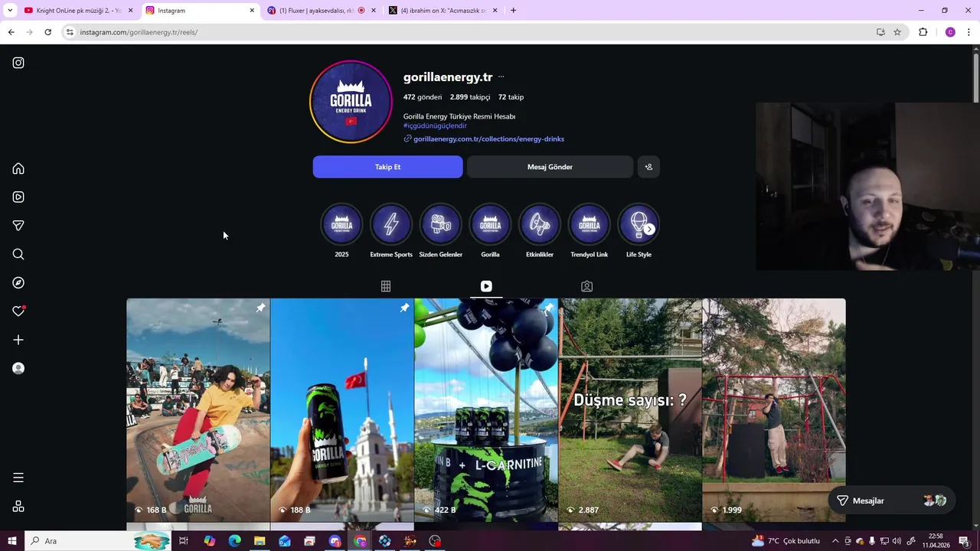Open the #içgüdünügüçlendir hashtag
The width and height of the screenshot is (980, 551).
pyautogui.click(x=435, y=126)
